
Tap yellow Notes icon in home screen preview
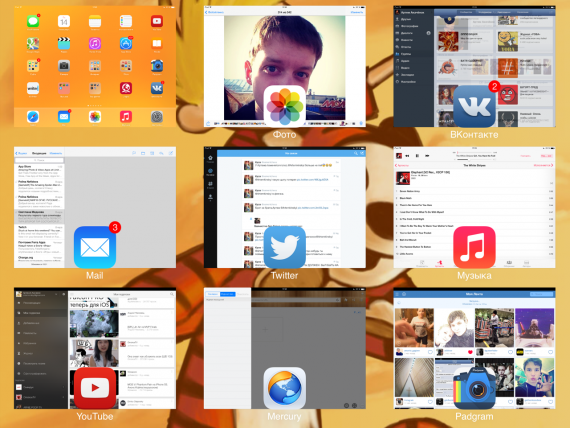pyautogui.click(x=95, y=21)
